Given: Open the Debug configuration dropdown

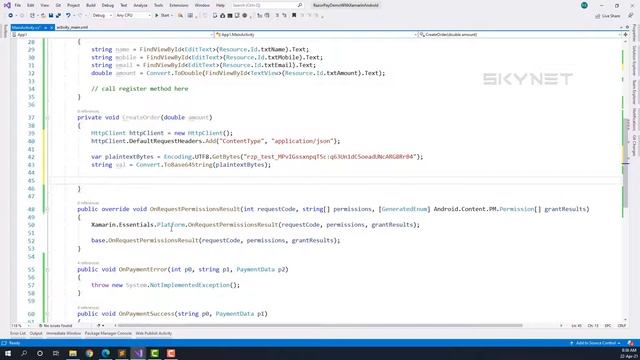Looking at the screenshot, I should (102, 16).
